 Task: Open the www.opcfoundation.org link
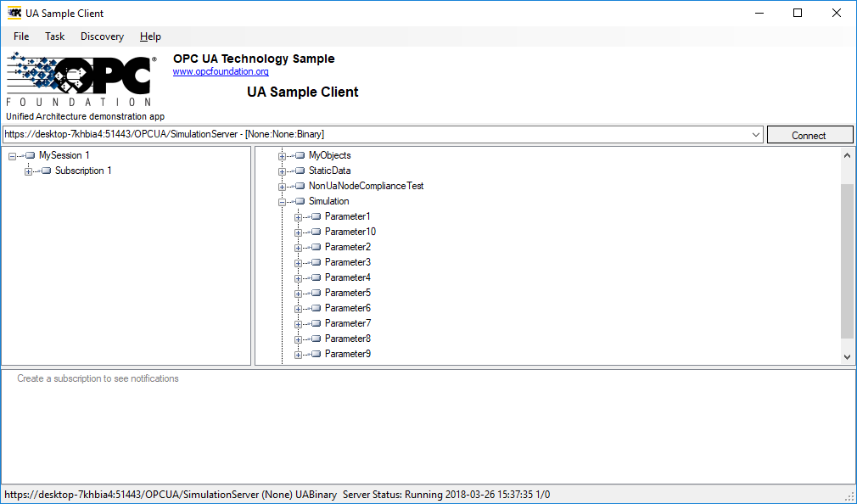(x=220, y=71)
